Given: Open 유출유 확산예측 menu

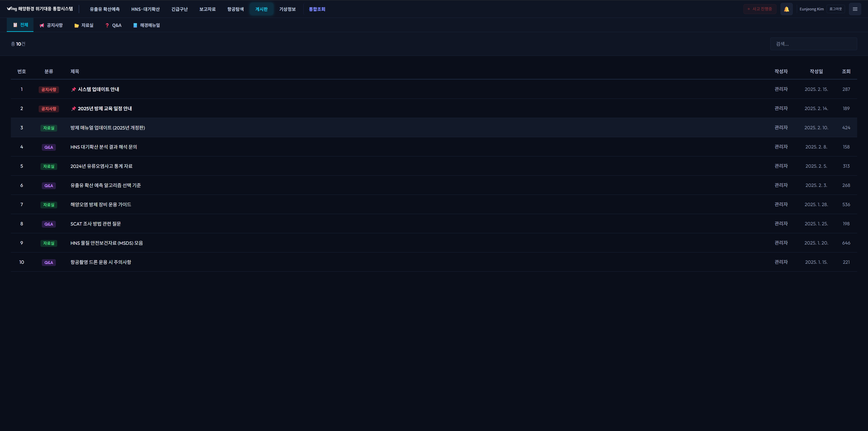Looking at the screenshot, I should 104,9.
